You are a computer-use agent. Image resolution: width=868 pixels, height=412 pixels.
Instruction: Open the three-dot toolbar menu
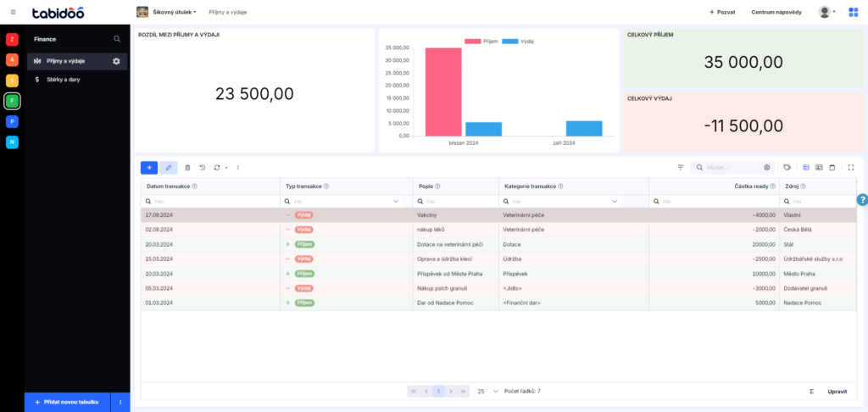238,167
